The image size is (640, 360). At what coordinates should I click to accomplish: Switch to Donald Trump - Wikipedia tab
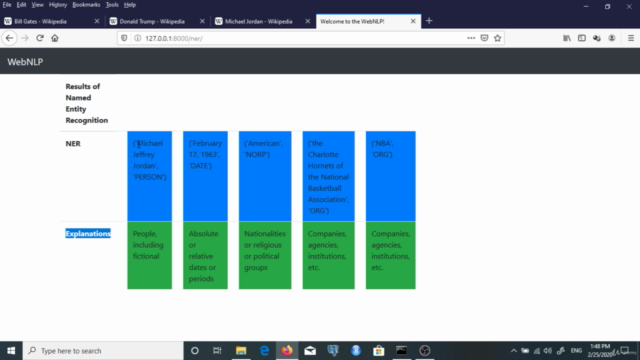158,21
